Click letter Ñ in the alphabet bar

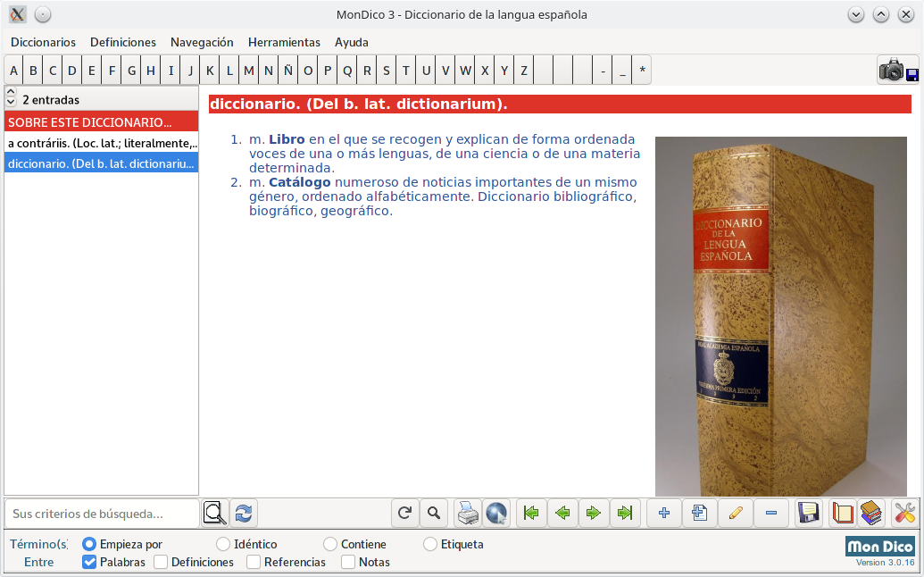pyautogui.click(x=287, y=71)
